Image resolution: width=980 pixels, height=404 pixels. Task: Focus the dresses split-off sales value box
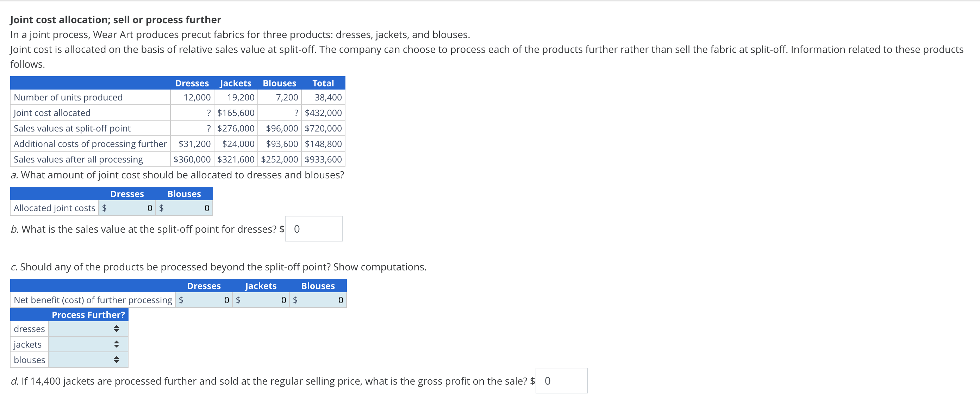pyautogui.click(x=313, y=229)
